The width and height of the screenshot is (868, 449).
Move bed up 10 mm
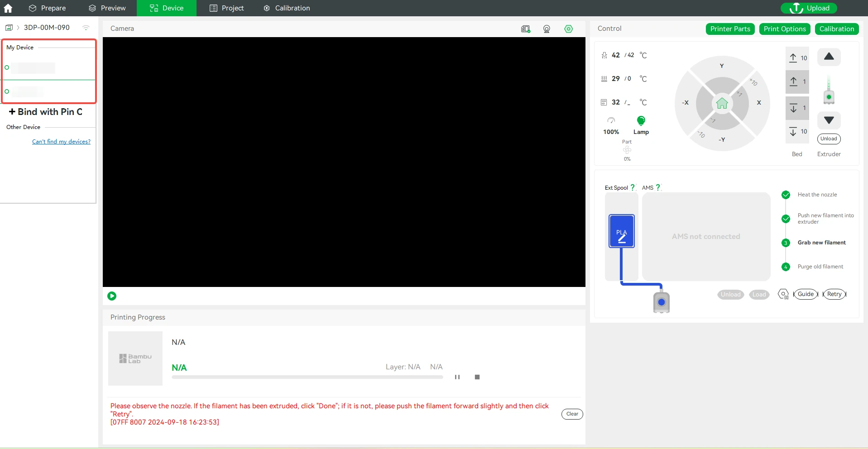(x=797, y=58)
